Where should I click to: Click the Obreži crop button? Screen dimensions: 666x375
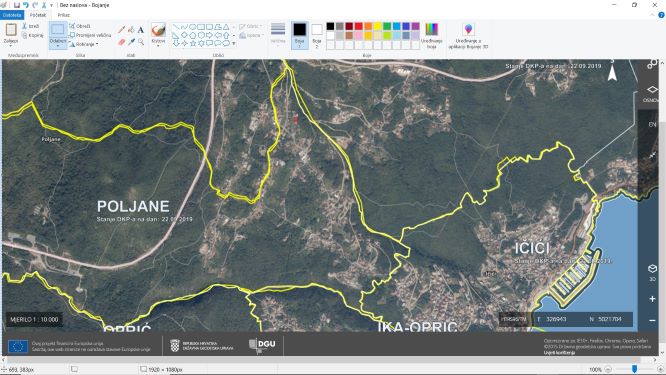point(80,26)
